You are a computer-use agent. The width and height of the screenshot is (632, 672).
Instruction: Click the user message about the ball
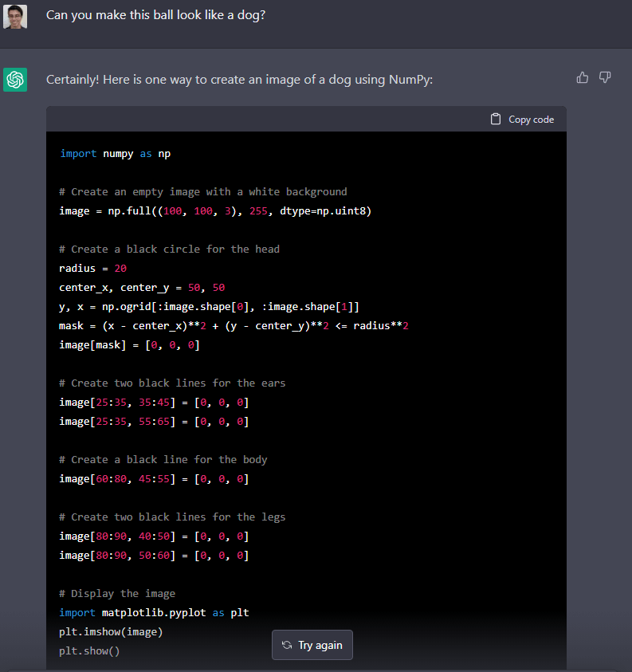[155, 16]
